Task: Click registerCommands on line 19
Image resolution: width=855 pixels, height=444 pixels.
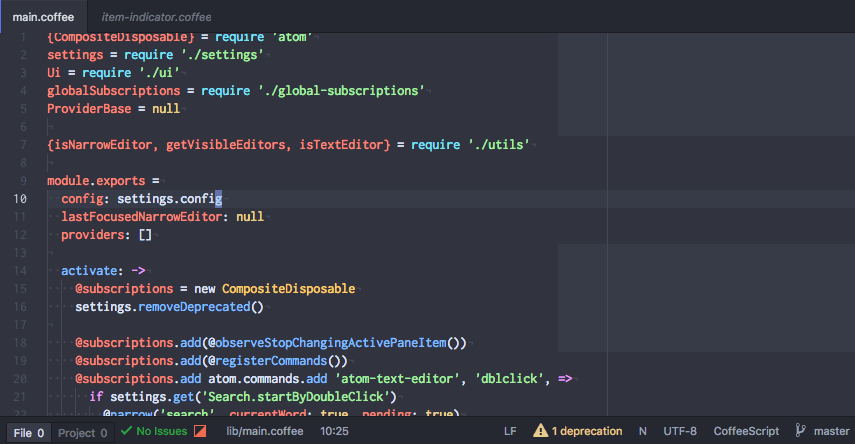Action: coord(271,361)
